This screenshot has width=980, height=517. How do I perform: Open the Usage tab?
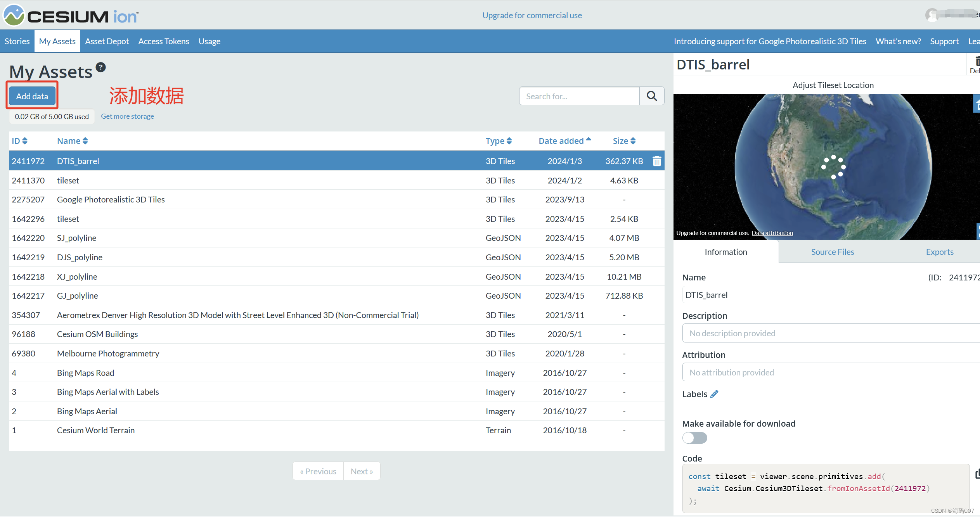tap(210, 41)
